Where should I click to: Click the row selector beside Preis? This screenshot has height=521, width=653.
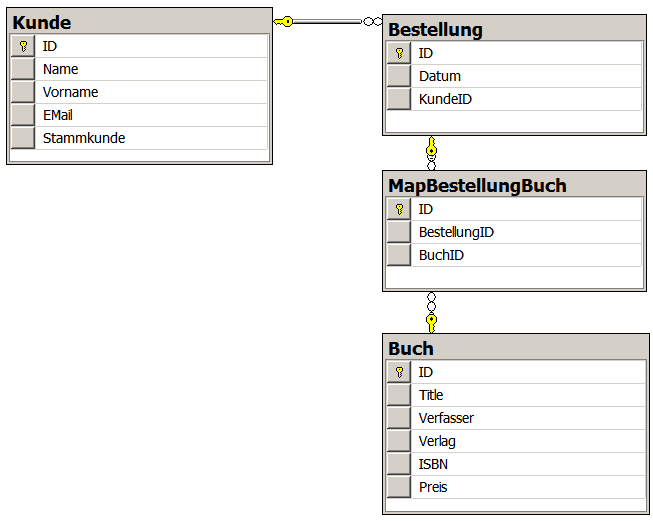(399, 487)
